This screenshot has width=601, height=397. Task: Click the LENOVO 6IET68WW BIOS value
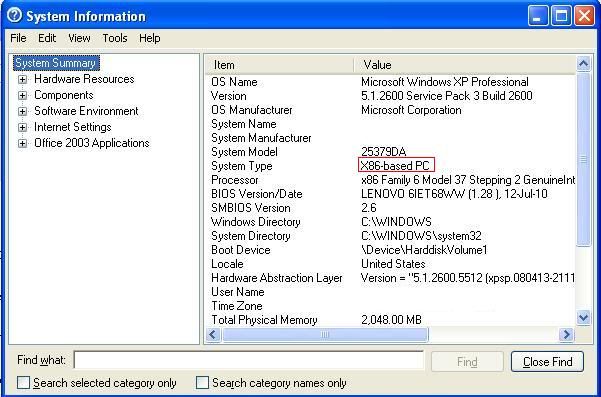click(x=454, y=194)
